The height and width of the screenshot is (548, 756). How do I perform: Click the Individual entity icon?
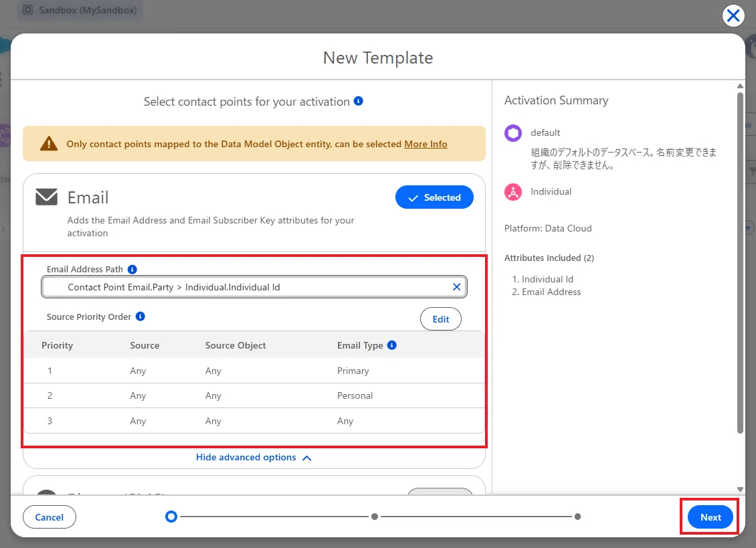pos(513,191)
